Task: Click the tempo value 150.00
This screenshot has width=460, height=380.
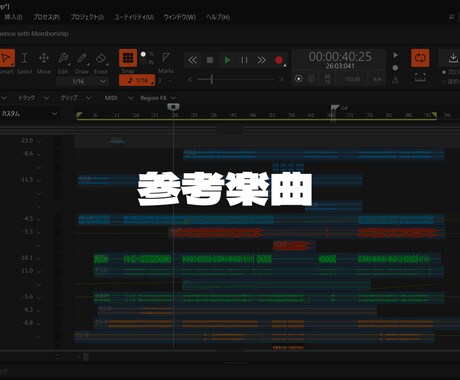Action: click(x=352, y=79)
